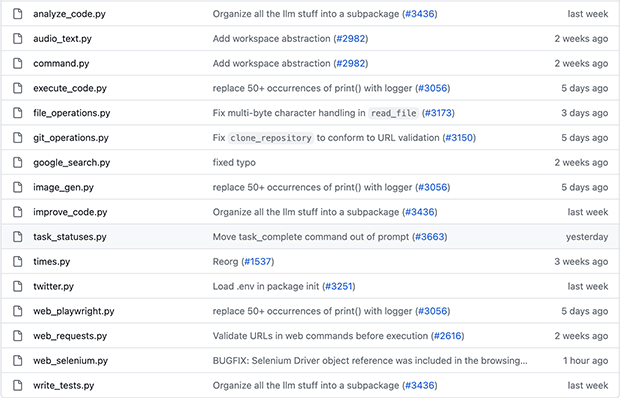This screenshot has height=398, width=620.
Task: Click 'Load .env in package init' message
Action: click(266, 286)
